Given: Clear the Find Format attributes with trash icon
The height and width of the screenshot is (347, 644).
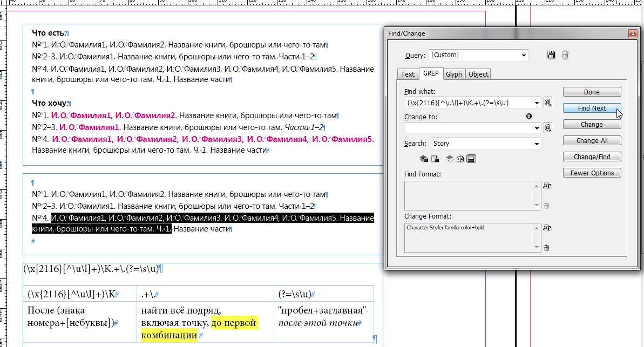Looking at the screenshot, I should pos(547,206).
